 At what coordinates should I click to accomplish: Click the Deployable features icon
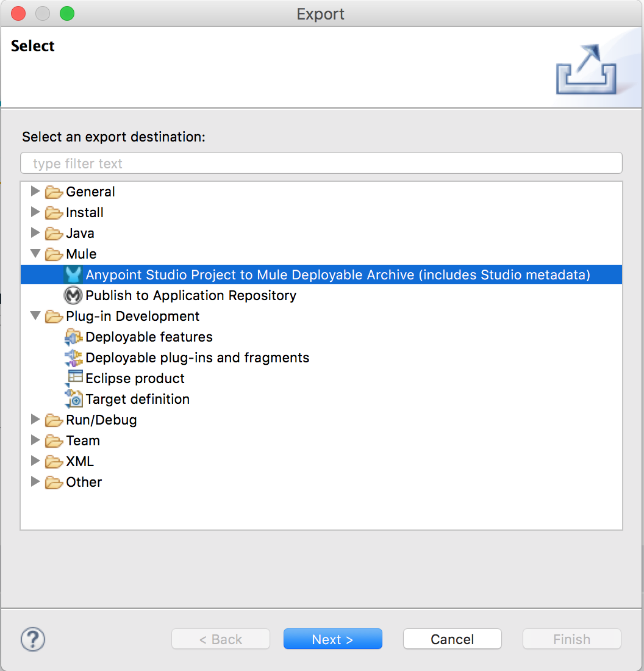coord(73,337)
